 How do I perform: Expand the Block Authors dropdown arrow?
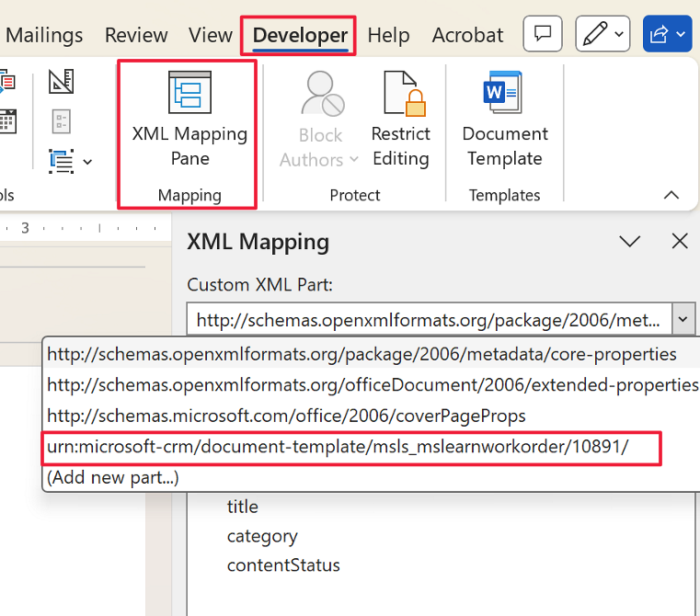tap(354, 159)
